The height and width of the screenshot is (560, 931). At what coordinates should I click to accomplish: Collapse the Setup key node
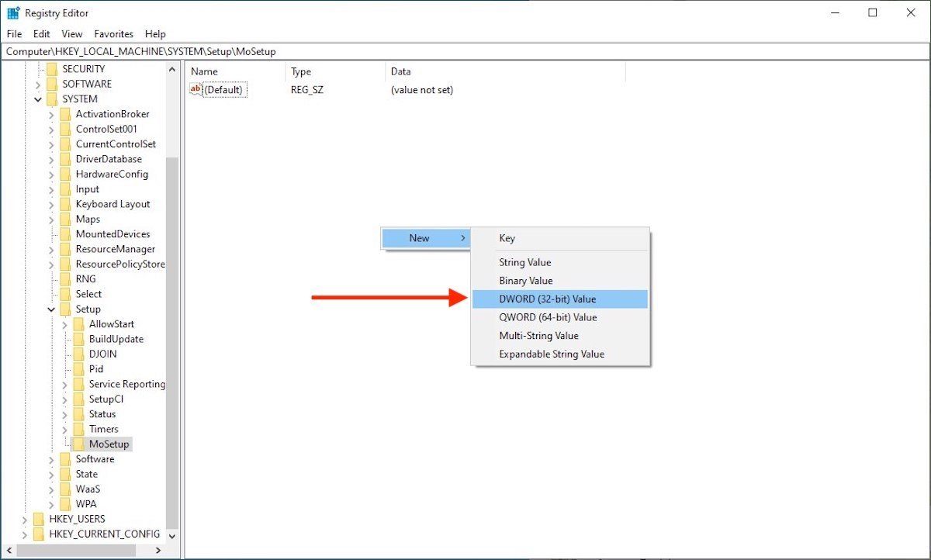tap(52, 309)
